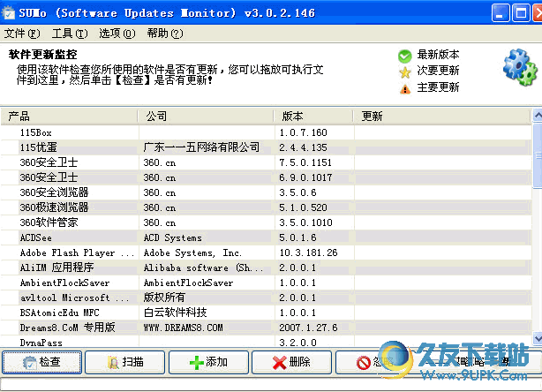Viewport: 542px width, 392px height.
Task: Select the avltool Microsoft row
Action: pyautogui.click(x=267, y=298)
